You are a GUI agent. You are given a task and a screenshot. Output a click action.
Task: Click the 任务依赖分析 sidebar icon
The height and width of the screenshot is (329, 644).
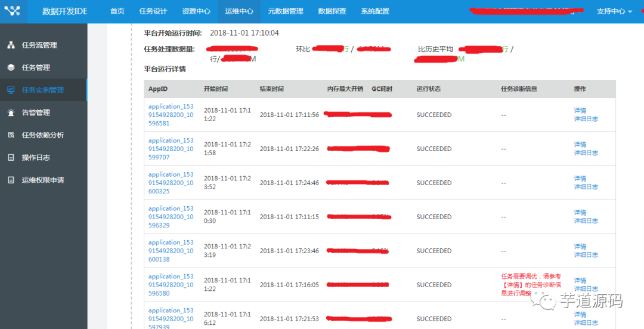pyautogui.click(x=11, y=136)
